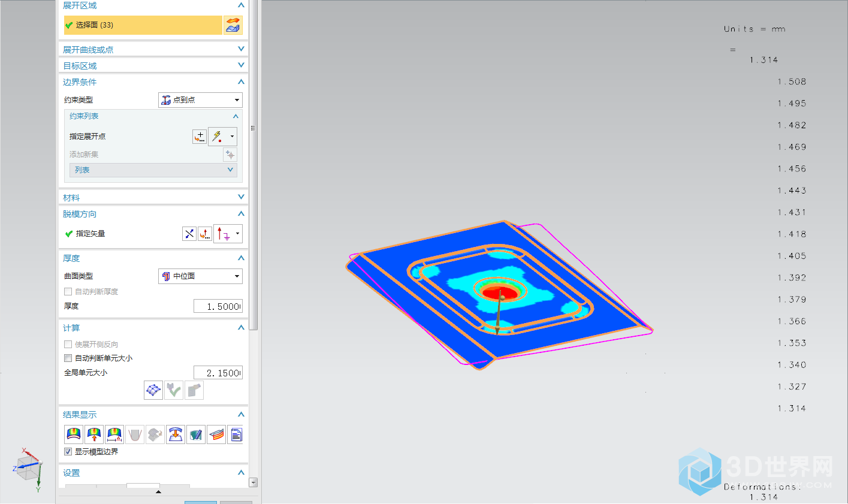Viewport: 848px width, 504px height.
Task: Open the inferred point type dropdown arrow
Action: click(x=232, y=137)
